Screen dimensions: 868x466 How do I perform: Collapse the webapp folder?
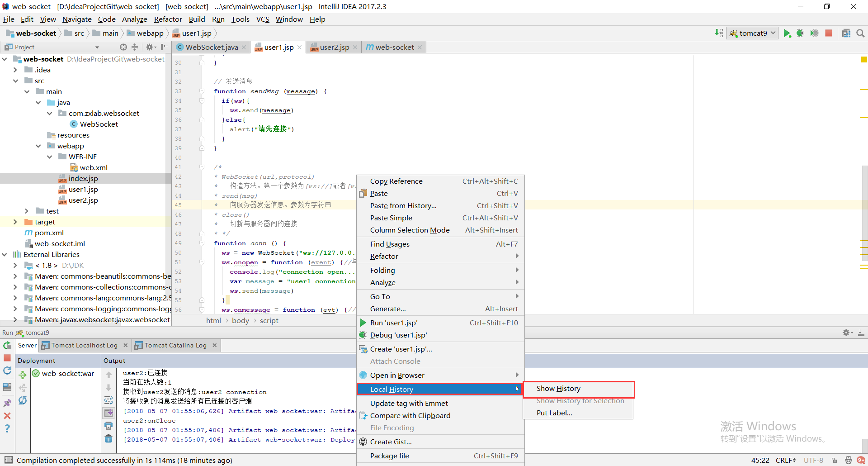(x=38, y=146)
